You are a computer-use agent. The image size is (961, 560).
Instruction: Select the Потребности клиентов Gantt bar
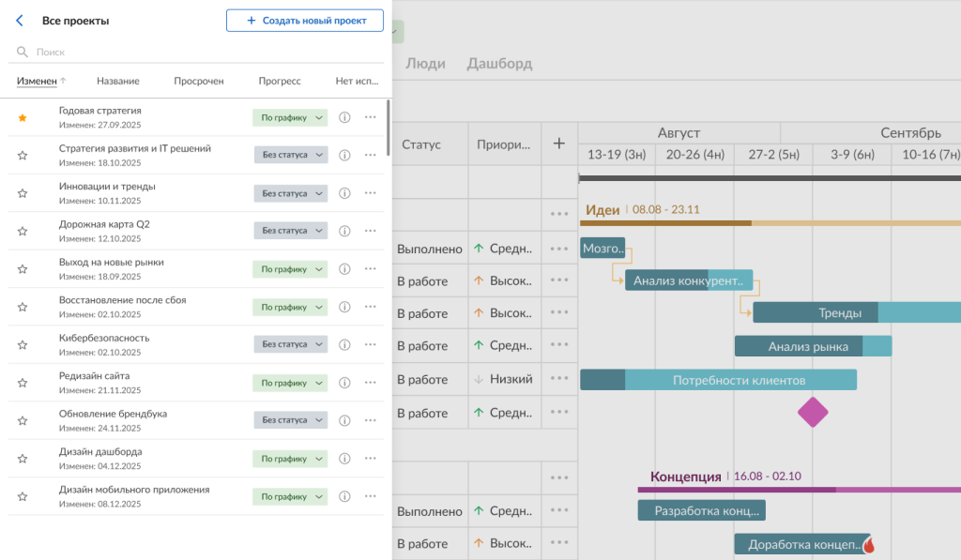(x=718, y=380)
